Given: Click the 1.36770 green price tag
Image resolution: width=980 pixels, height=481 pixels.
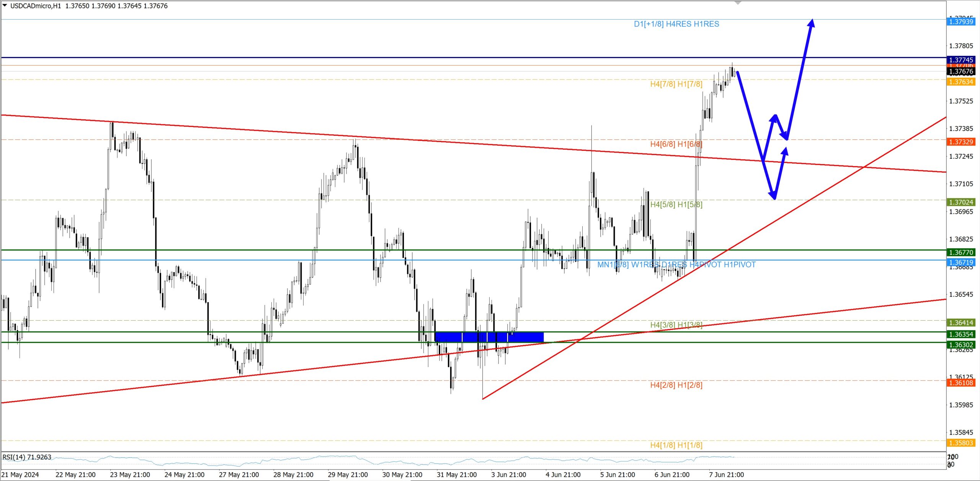Looking at the screenshot, I should pyautogui.click(x=961, y=252).
